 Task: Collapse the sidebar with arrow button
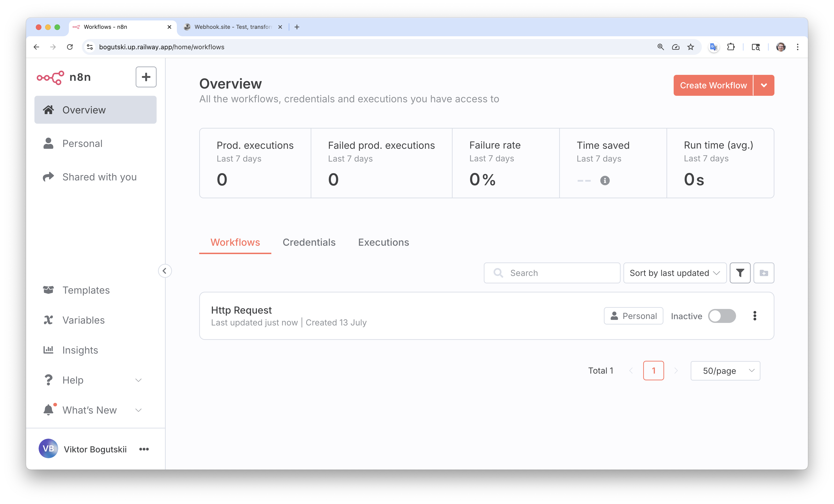[x=165, y=271]
